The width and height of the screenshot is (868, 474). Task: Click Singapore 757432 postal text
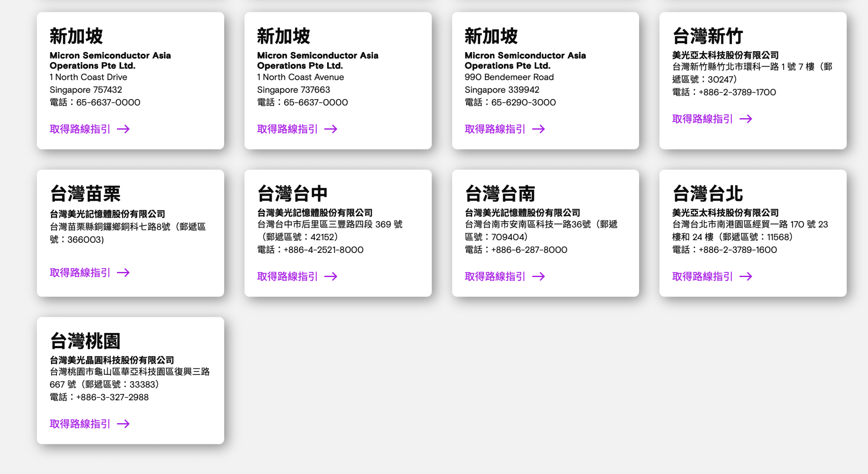[86, 90]
